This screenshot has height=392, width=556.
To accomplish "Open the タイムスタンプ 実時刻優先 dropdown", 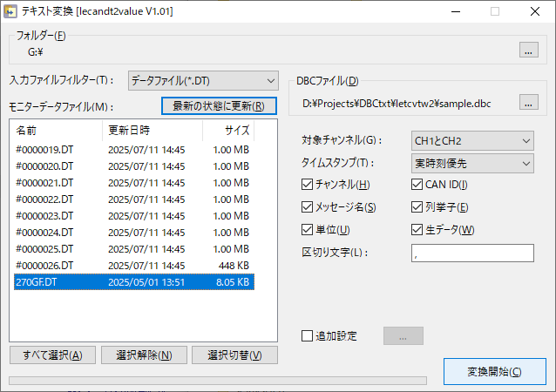I will (x=471, y=163).
